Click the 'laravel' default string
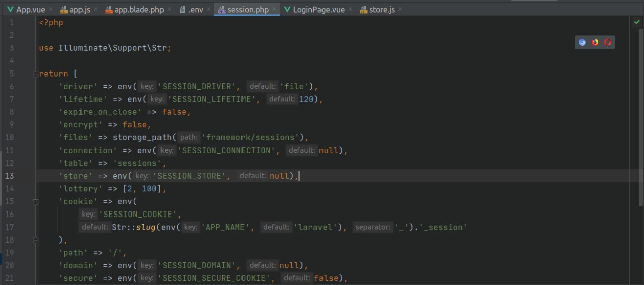Image resolution: width=644 pixels, height=285 pixels. tap(314, 227)
